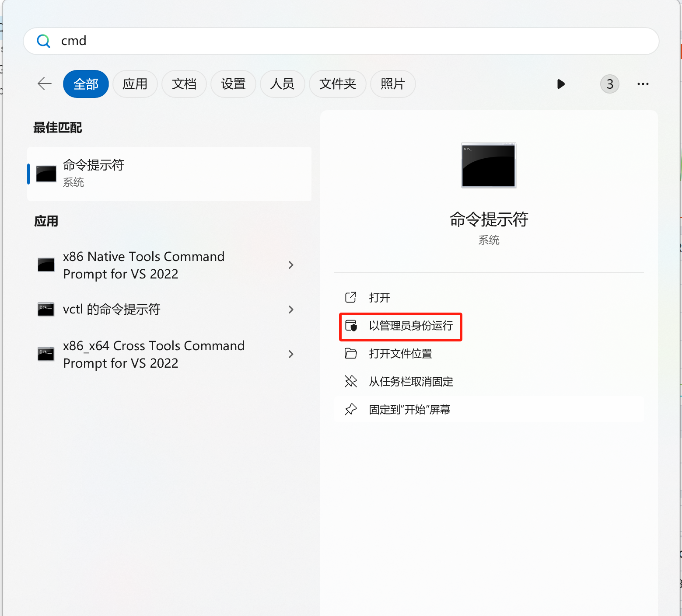
Task: Click the unpin icon beside 从任务栏取消固定
Action: point(351,381)
